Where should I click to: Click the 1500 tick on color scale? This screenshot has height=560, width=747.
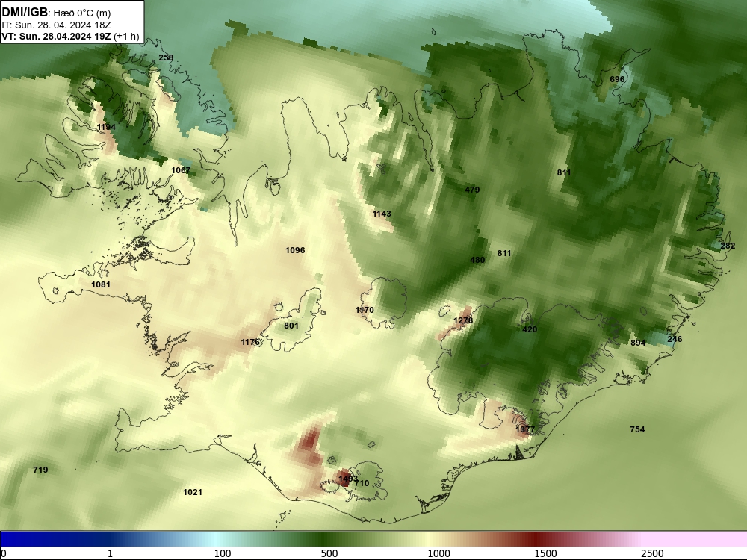pyautogui.click(x=545, y=553)
